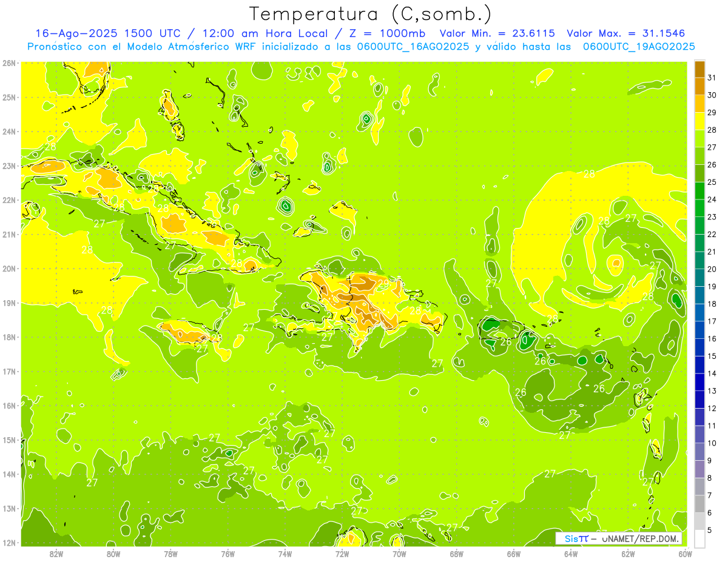Click the dark orange swatch above legend value 31

coord(699,69)
